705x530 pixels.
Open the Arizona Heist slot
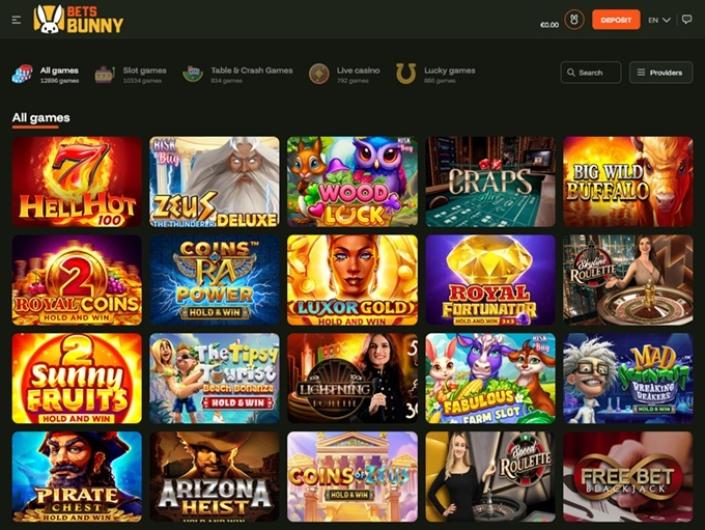214,477
